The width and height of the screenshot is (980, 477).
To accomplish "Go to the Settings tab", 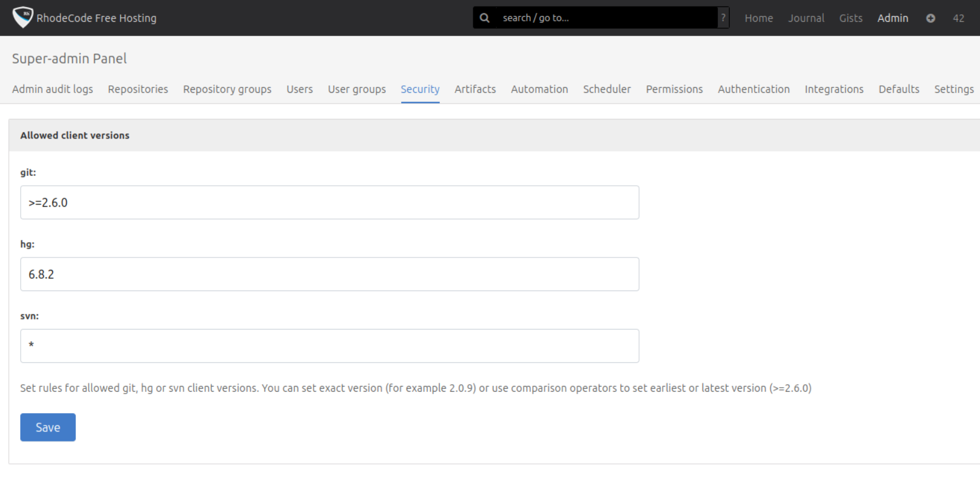I will point(954,89).
